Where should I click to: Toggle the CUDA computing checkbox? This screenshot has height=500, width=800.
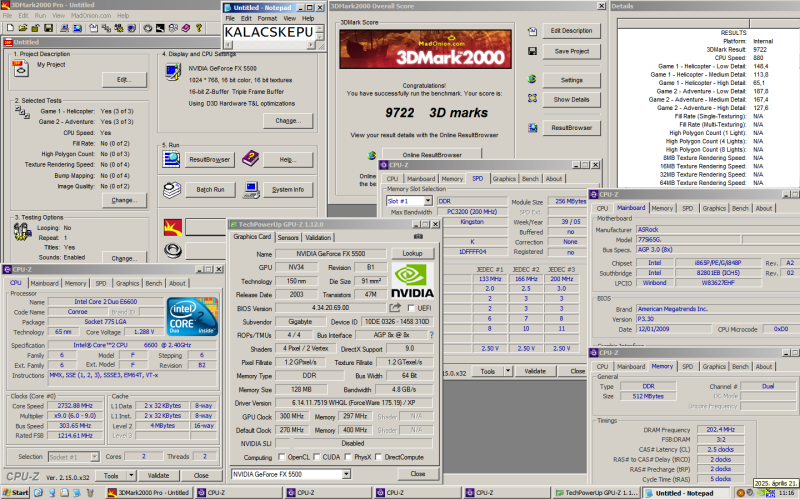[317, 457]
